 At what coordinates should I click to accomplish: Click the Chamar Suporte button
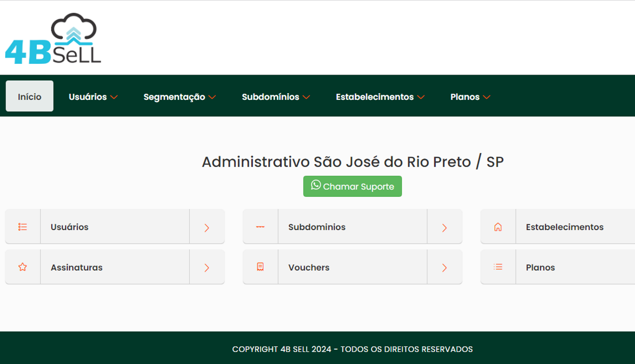353,186
